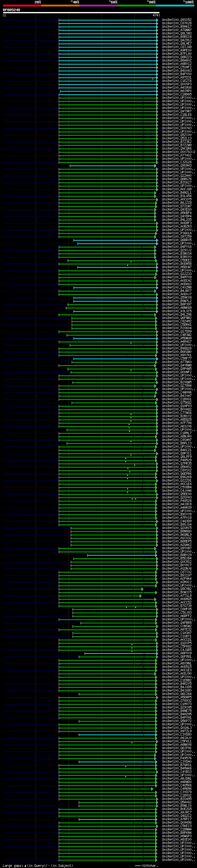Click the red 20% identity legend segment
The width and height of the screenshot is (197, 868).
(x=22, y=6)
